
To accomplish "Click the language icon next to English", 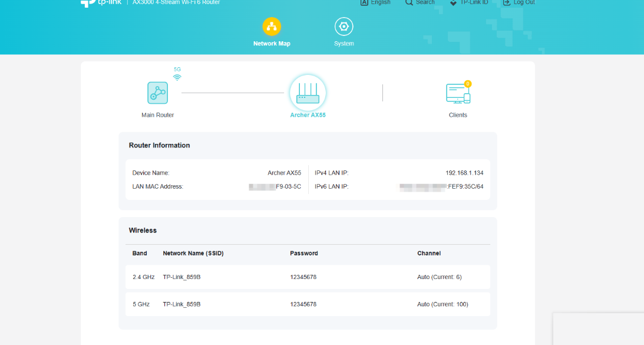I will pyautogui.click(x=364, y=2).
